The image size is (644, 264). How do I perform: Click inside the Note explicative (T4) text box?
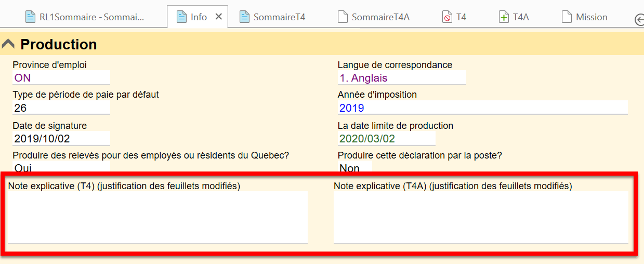157,217
